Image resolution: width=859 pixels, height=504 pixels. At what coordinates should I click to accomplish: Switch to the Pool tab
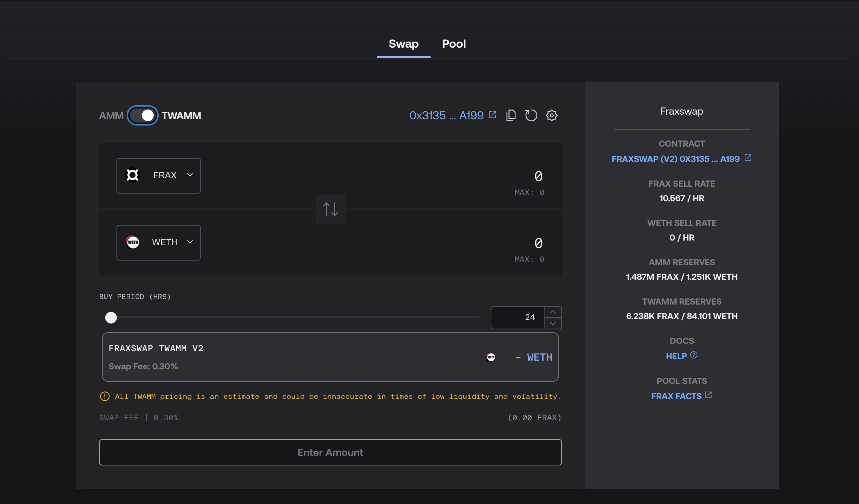click(454, 44)
